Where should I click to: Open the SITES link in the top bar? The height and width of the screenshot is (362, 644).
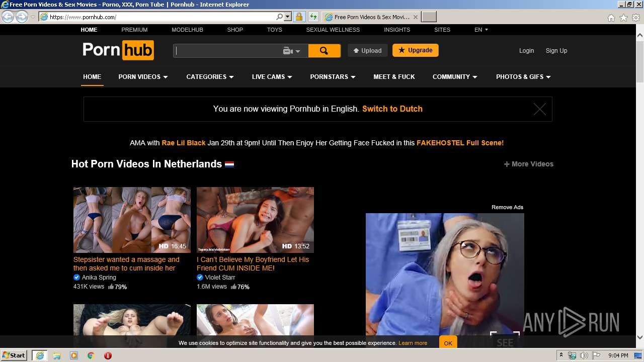click(x=442, y=30)
